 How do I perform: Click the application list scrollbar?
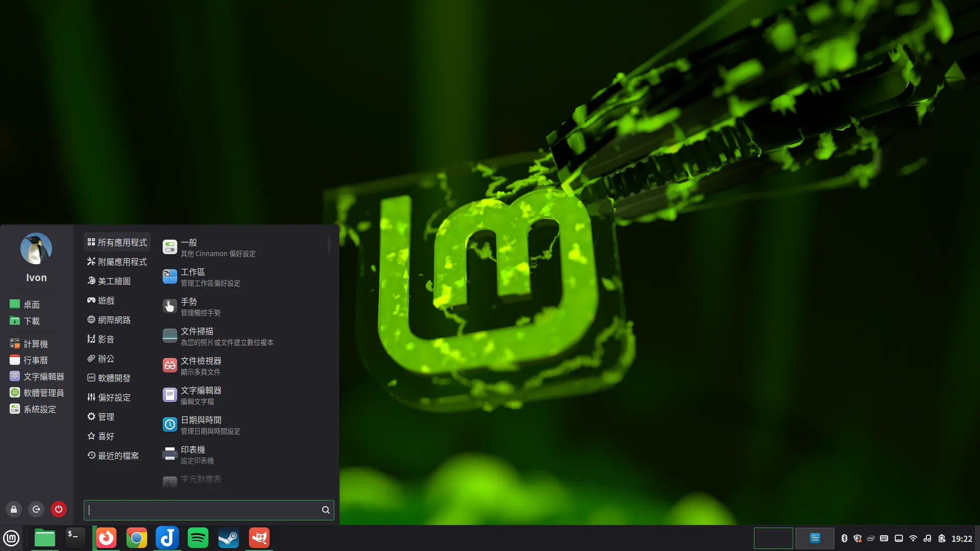pos(329,245)
